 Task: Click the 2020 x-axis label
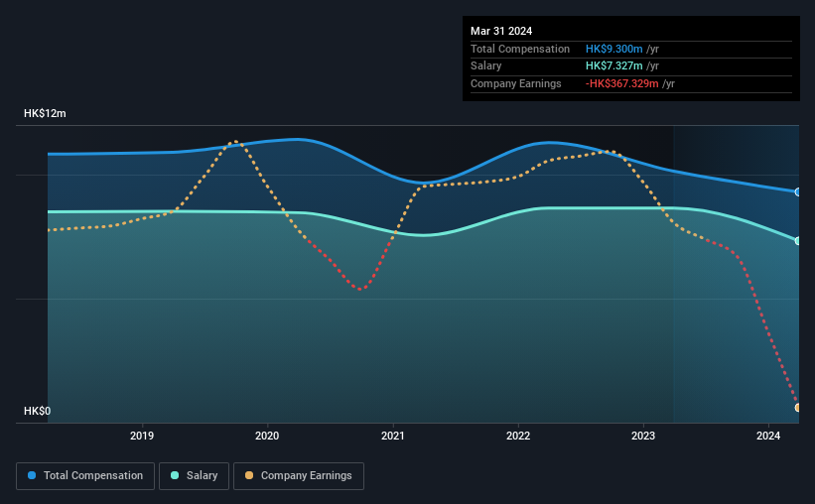[267, 436]
